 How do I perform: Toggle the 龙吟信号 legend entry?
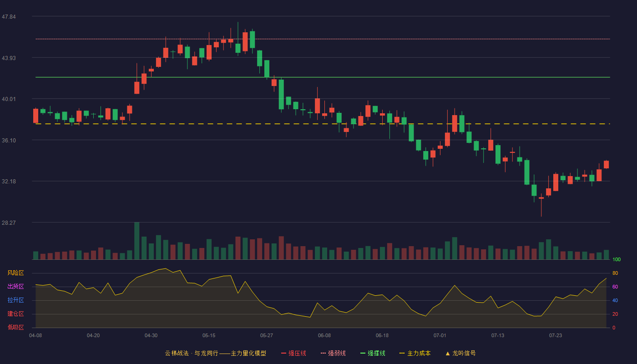[460, 353]
